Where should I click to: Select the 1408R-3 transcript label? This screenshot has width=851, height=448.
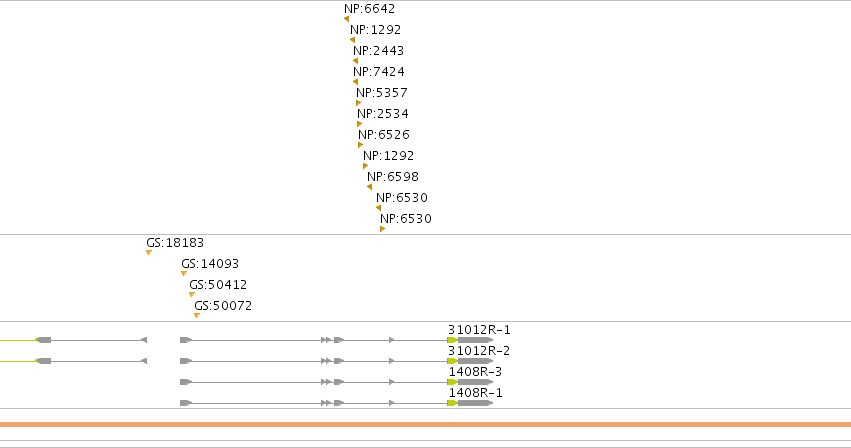coord(475,372)
